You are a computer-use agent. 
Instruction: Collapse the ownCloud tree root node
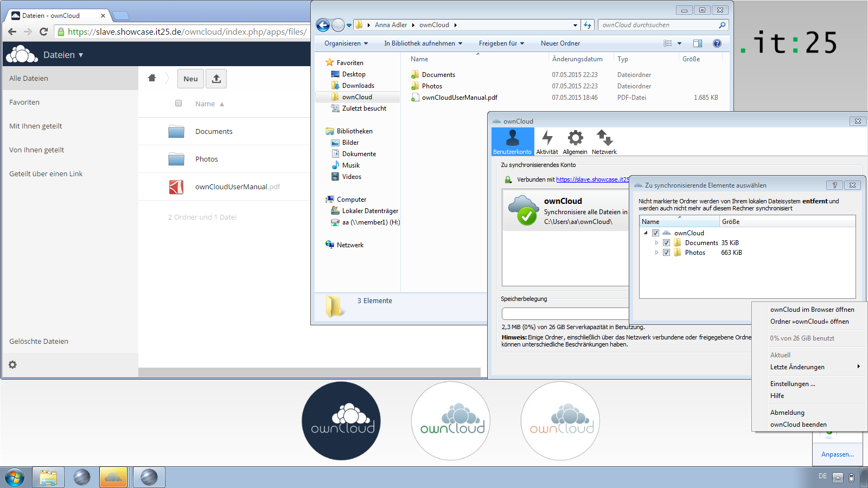tap(646, 233)
